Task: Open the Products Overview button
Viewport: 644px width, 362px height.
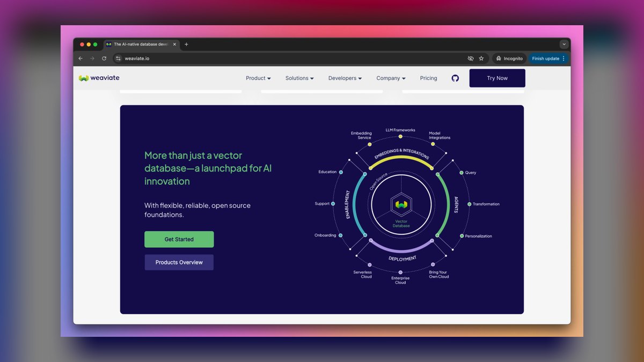Action: click(x=179, y=262)
